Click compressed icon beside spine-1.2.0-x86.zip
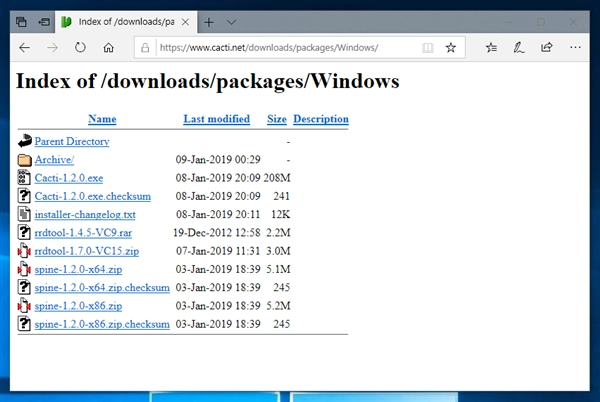The height and width of the screenshot is (402, 600). click(24, 305)
